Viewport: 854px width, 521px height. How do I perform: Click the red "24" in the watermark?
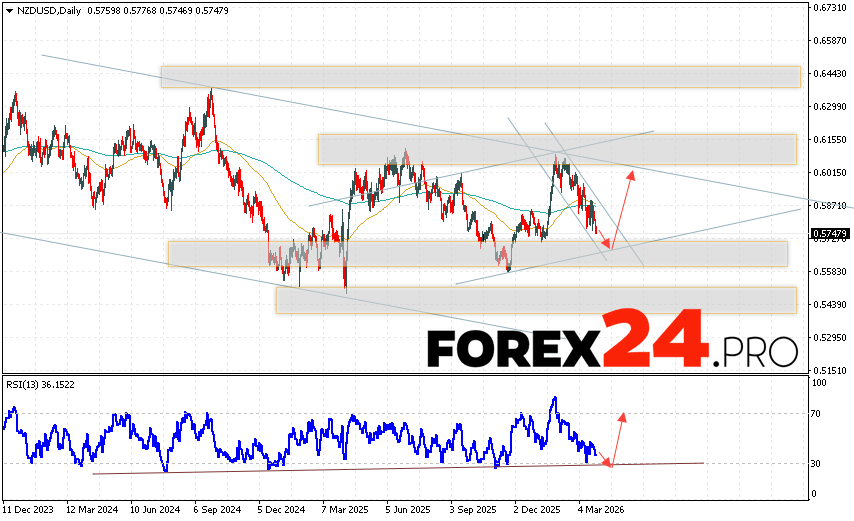655,342
